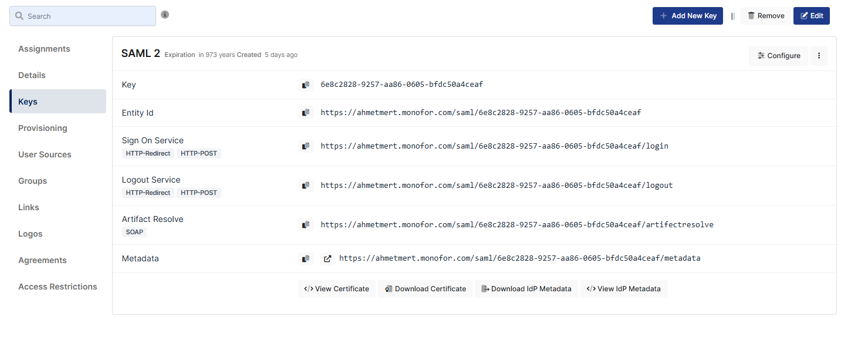The image size is (868, 340).
Task: Click the Artifact Resolve label
Action: (x=153, y=219)
